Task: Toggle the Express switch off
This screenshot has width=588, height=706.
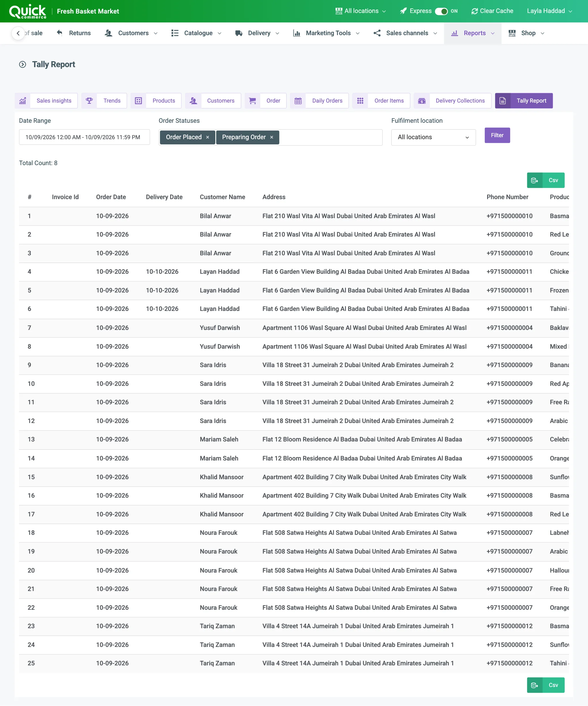Action: click(441, 11)
